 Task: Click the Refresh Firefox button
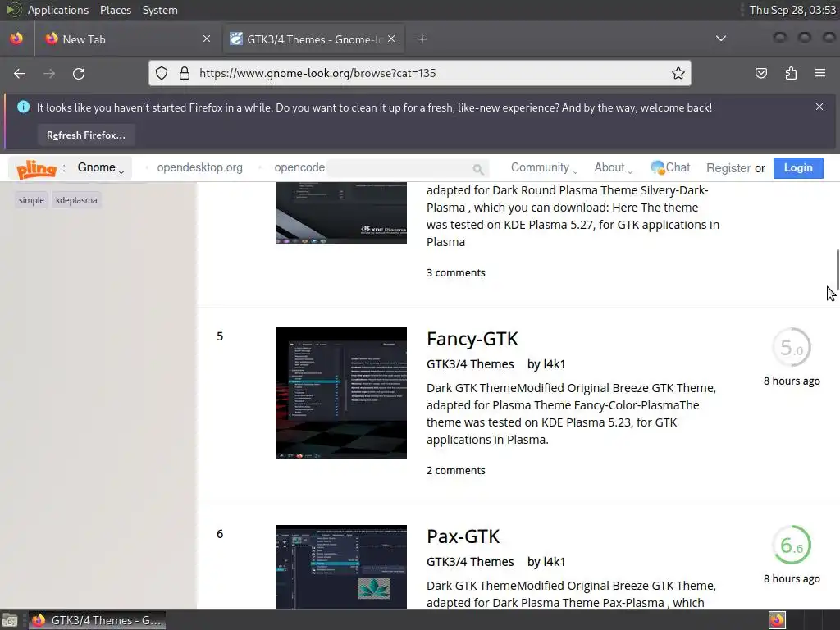[x=85, y=135]
